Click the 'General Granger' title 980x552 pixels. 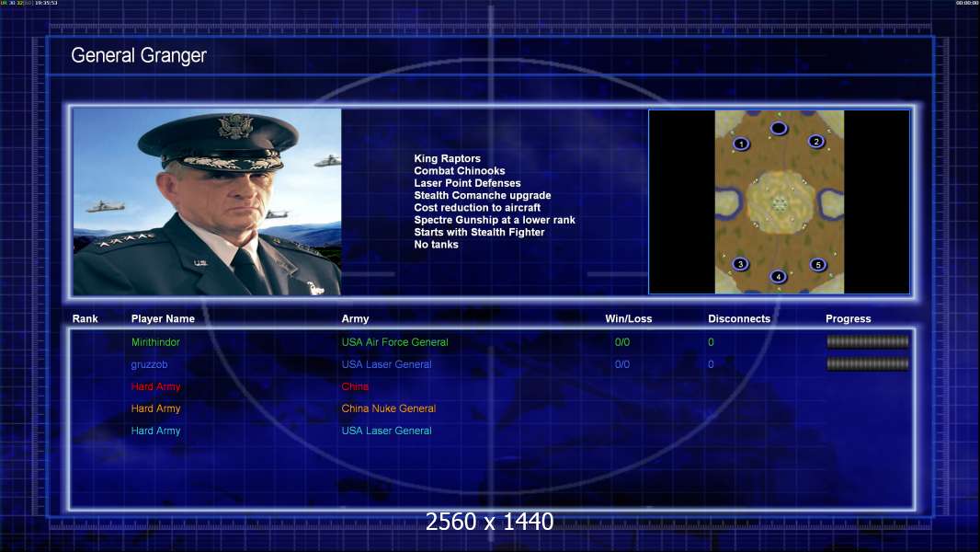tap(139, 55)
